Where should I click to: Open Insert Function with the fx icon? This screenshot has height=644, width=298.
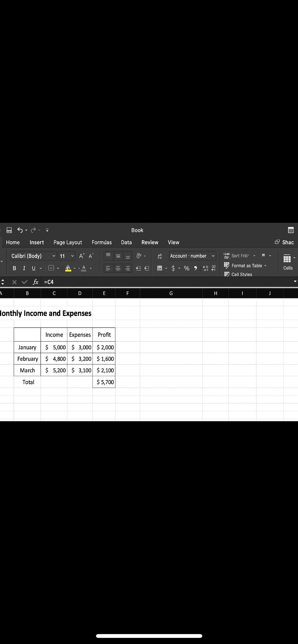[x=36, y=282]
